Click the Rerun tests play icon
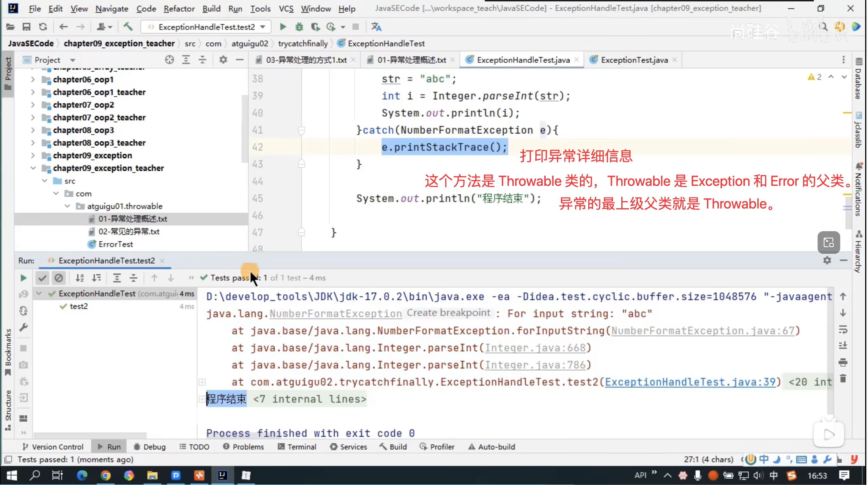 click(x=23, y=278)
